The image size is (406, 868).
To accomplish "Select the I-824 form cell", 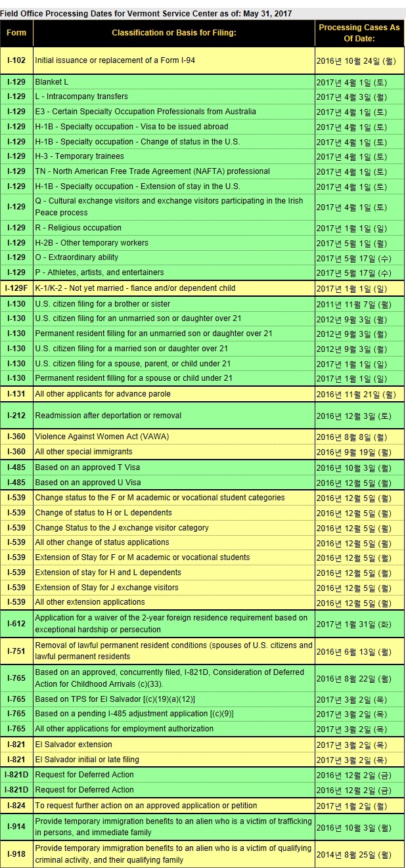I will (16, 806).
